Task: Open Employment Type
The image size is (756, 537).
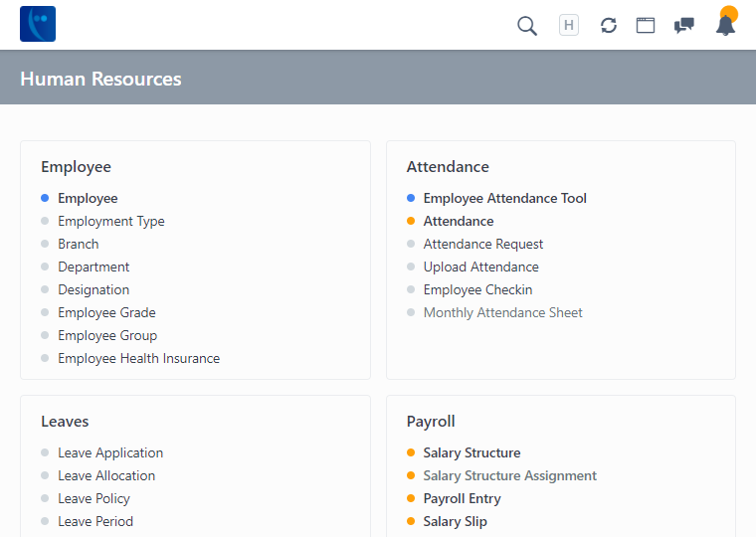Action: 110,222
